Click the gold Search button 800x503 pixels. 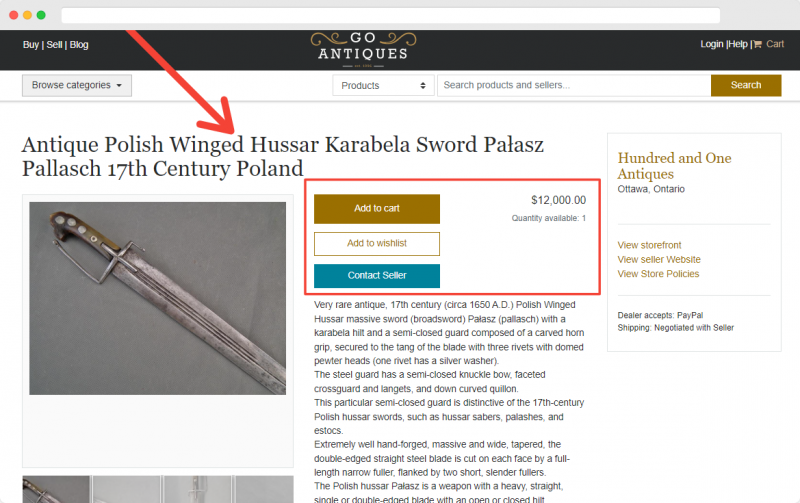pyautogui.click(x=746, y=85)
